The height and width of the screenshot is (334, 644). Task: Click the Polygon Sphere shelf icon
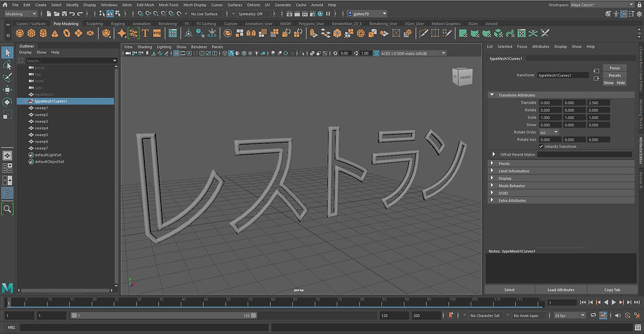[20, 33]
